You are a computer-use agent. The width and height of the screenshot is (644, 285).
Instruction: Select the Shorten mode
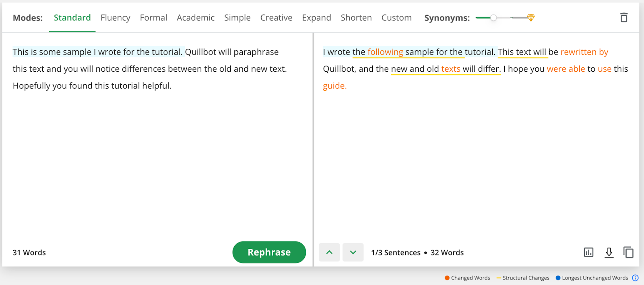356,18
